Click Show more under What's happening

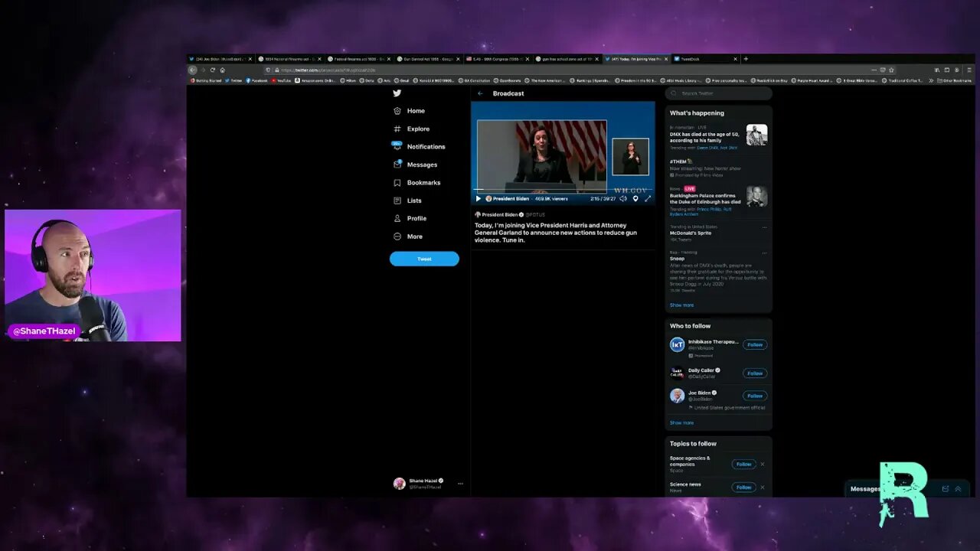[681, 305]
